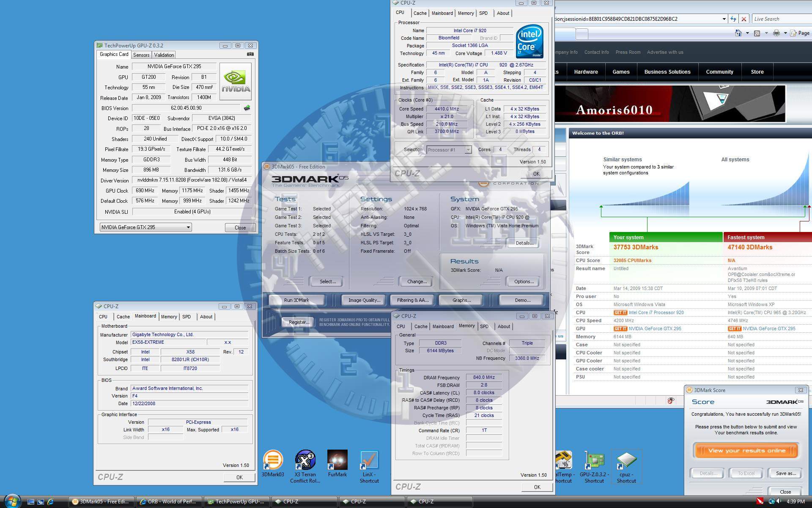
Task: Open the Processor #1 selection dropdown
Action: [x=449, y=150]
